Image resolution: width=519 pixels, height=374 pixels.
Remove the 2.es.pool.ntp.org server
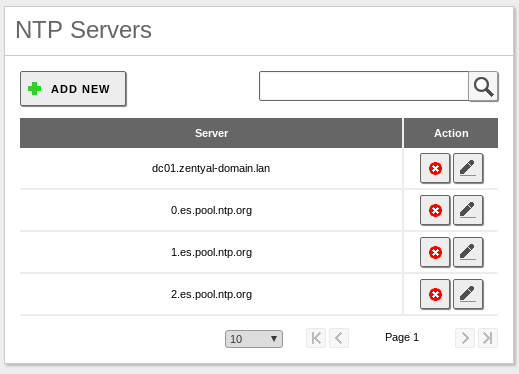coord(435,294)
